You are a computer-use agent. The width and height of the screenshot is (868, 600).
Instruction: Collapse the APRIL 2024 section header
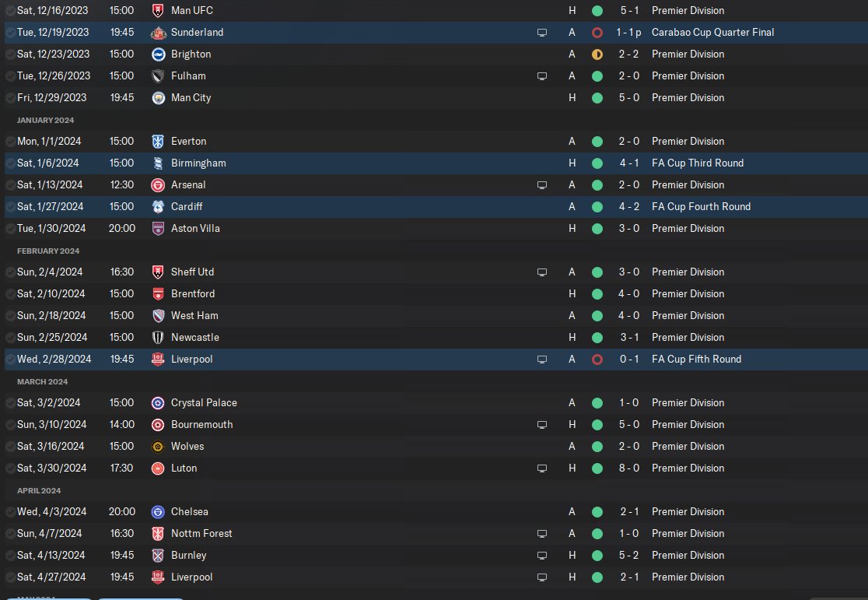(x=39, y=491)
